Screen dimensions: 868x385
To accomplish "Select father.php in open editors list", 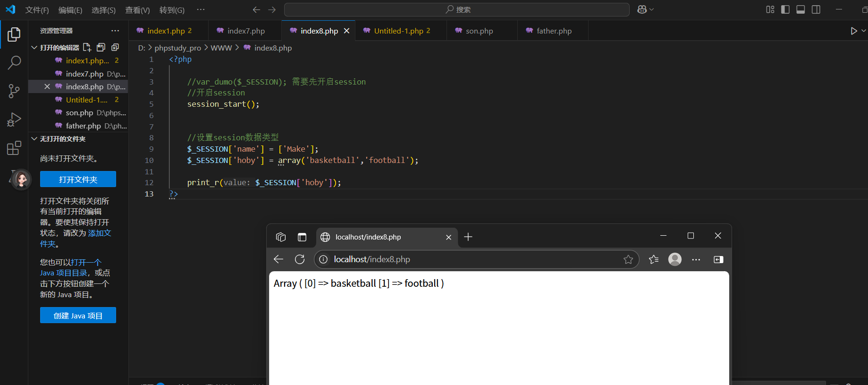I will (78, 126).
